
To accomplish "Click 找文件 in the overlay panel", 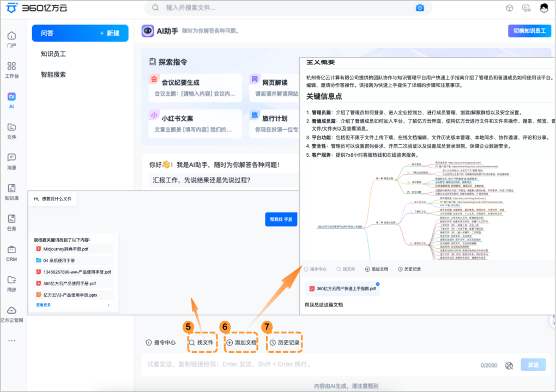I will 346,269.
